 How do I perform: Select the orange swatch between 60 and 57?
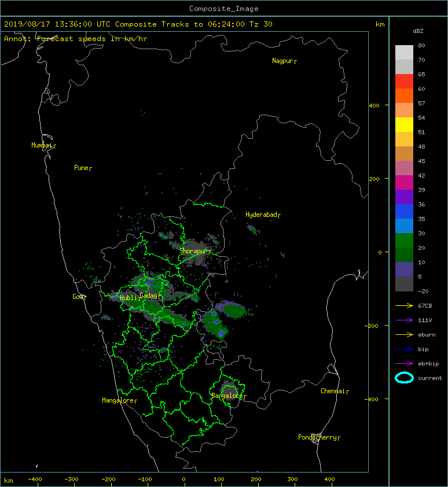404,95
